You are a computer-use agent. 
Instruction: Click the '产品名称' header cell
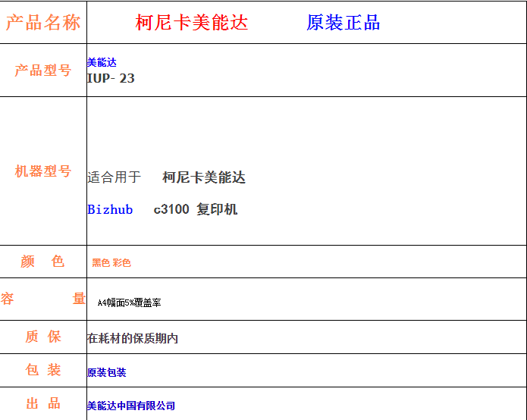click(43, 23)
